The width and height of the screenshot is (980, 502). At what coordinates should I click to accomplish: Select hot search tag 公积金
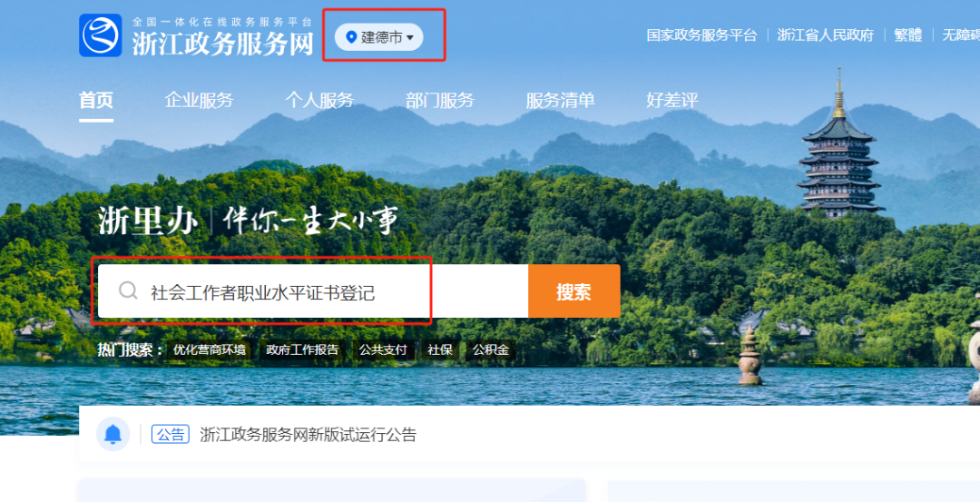pos(491,350)
